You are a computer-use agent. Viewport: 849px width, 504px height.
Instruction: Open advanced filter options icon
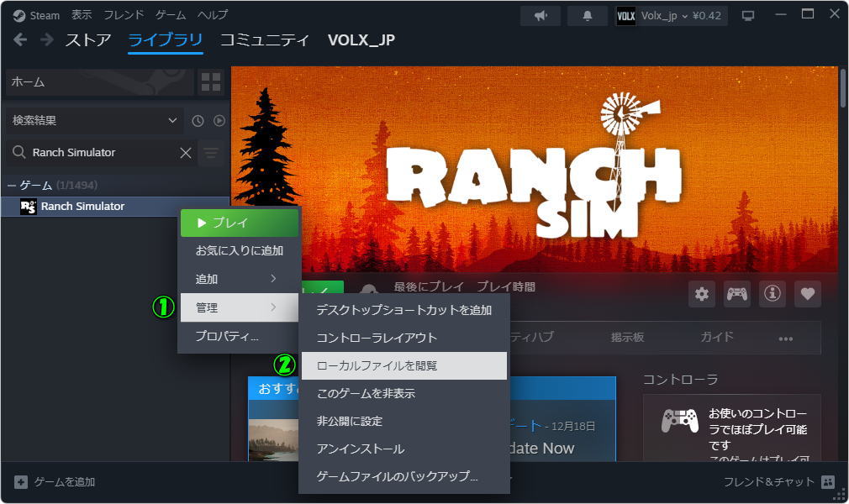[210, 153]
